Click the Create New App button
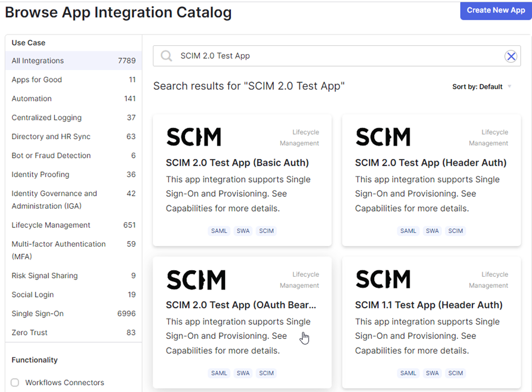The height and width of the screenshot is (392, 532). coord(496,11)
